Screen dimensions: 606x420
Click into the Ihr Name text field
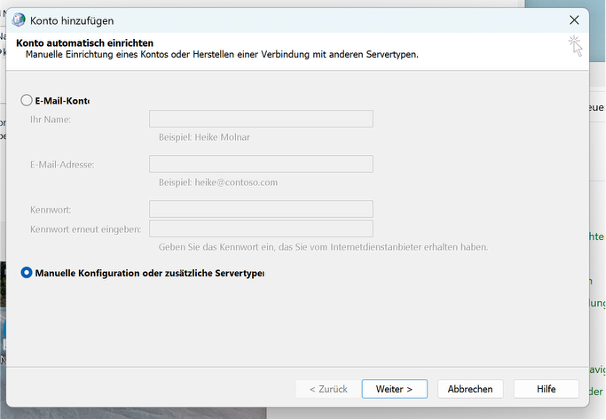point(261,119)
